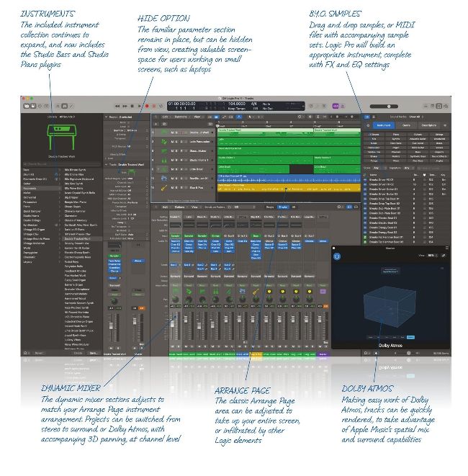Click the power button in Dolby Atmos window
The image size is (468, 476).
(x=337, y=256)
